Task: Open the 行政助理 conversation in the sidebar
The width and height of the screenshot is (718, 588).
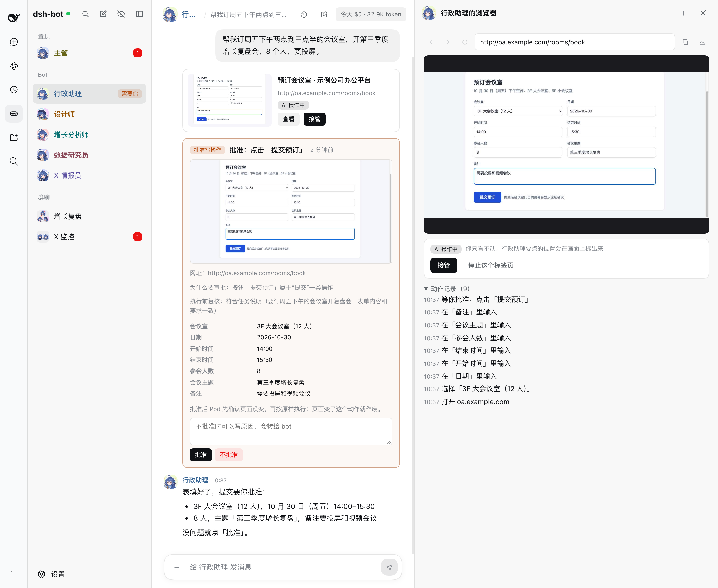Action: [90, 94]
